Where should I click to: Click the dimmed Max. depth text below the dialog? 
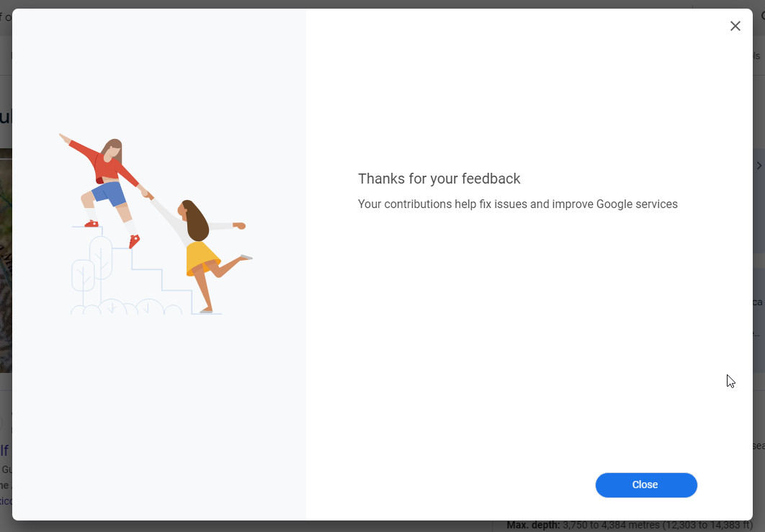coord(630,526)
